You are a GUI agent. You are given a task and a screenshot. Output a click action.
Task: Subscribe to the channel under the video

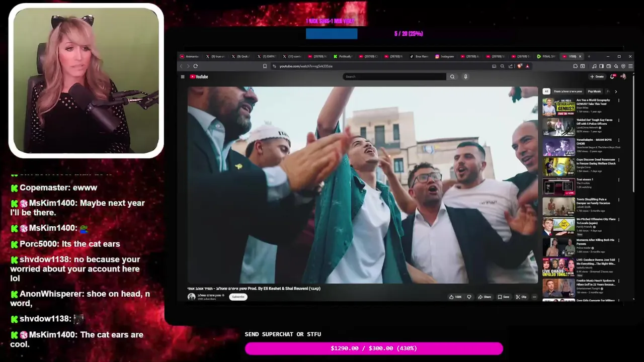(238, 297)
